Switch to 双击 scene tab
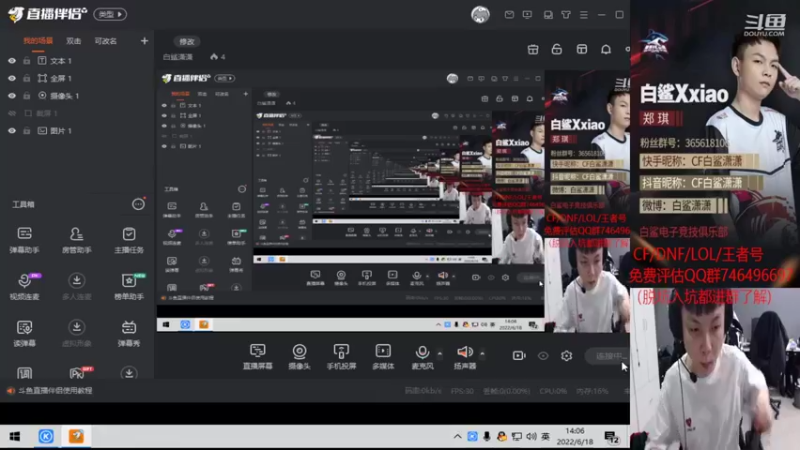The image size is (800, 450). click(x=73, y=41)
